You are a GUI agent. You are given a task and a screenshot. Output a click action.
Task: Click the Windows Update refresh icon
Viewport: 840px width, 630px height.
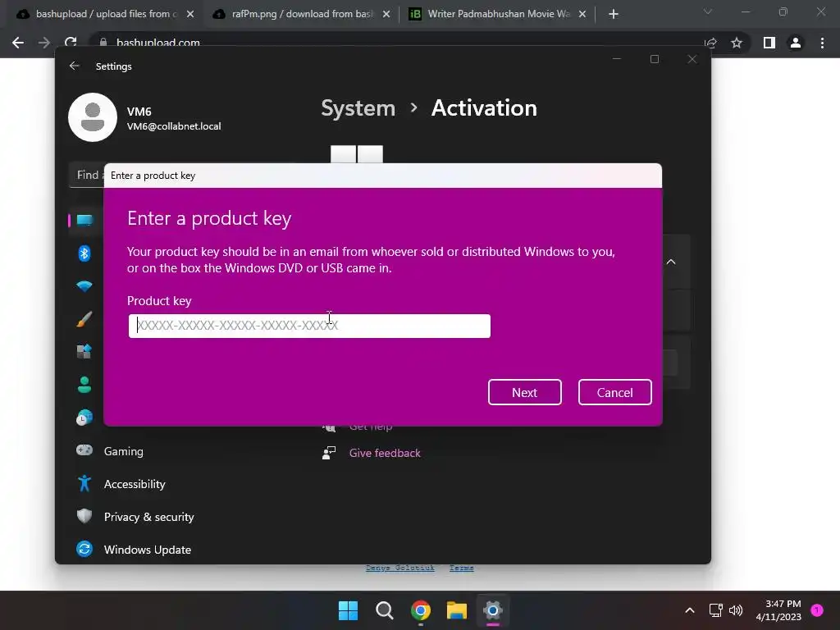click(84, 549)
